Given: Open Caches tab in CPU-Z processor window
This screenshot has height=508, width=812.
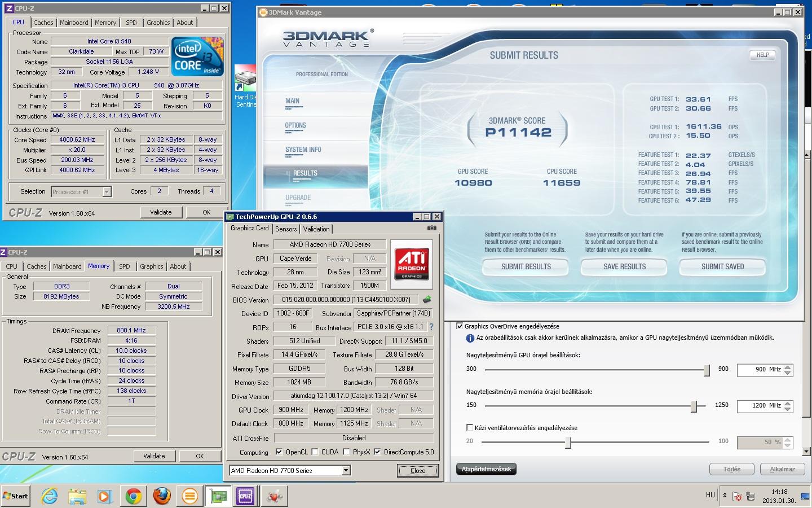Looking at the screenshot, I should [43, 23].
